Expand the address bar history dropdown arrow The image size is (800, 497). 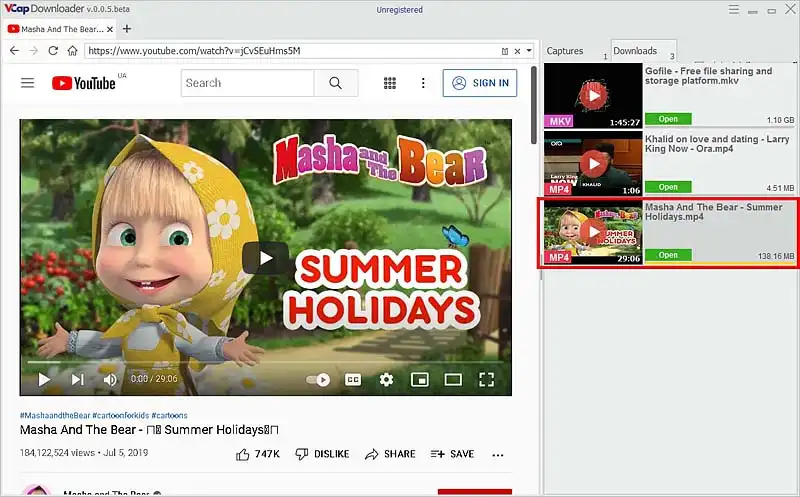[529, 51]
